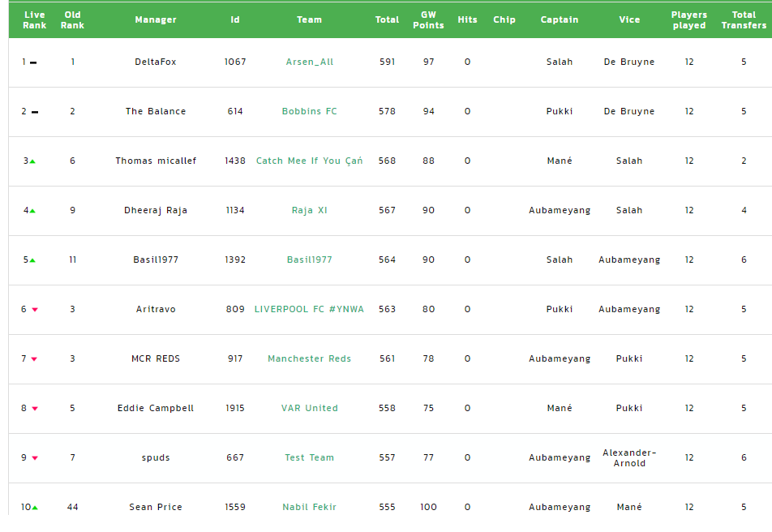Click green up arrow beside live rank 3
The height and width of the screenshot is (532, 772).
click(x=32, y=161)
